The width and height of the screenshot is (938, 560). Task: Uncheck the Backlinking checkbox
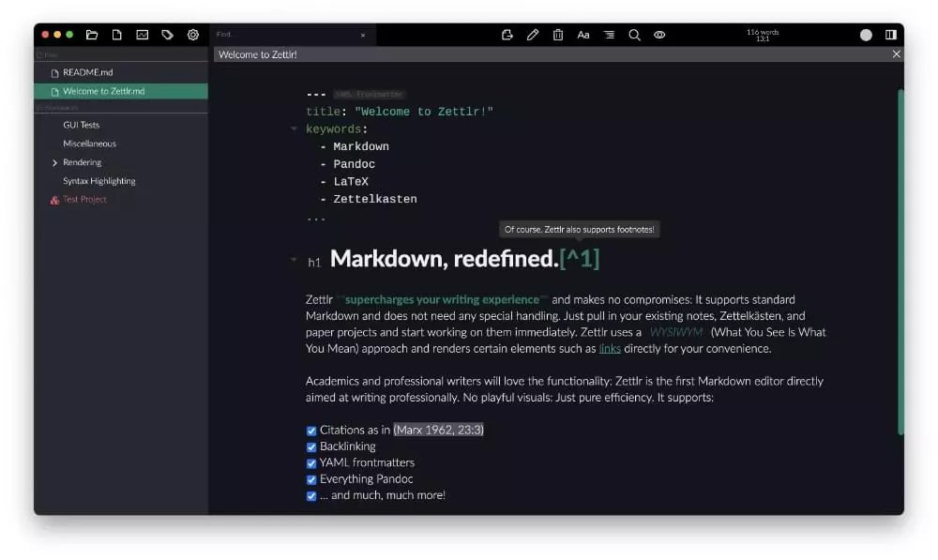(311, 446)
